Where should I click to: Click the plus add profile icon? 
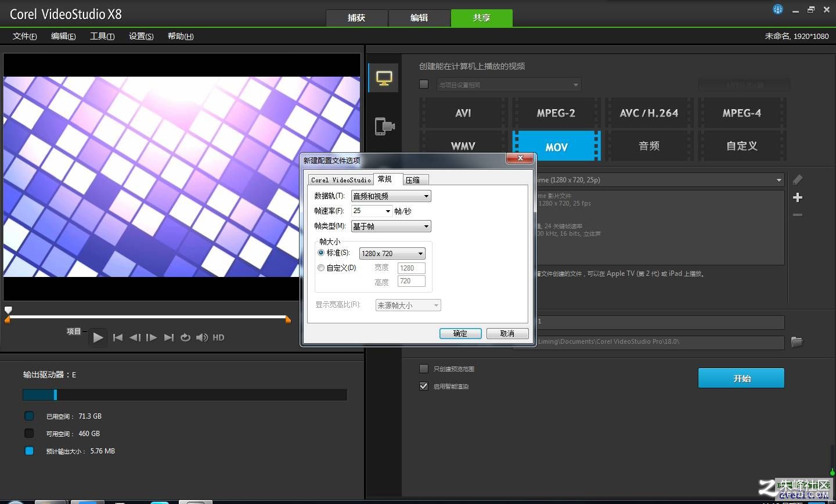point(798,197)
